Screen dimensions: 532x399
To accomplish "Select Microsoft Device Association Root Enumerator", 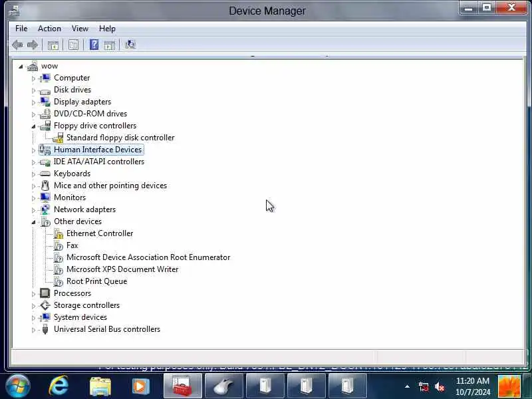I will [x=148, y=257].
